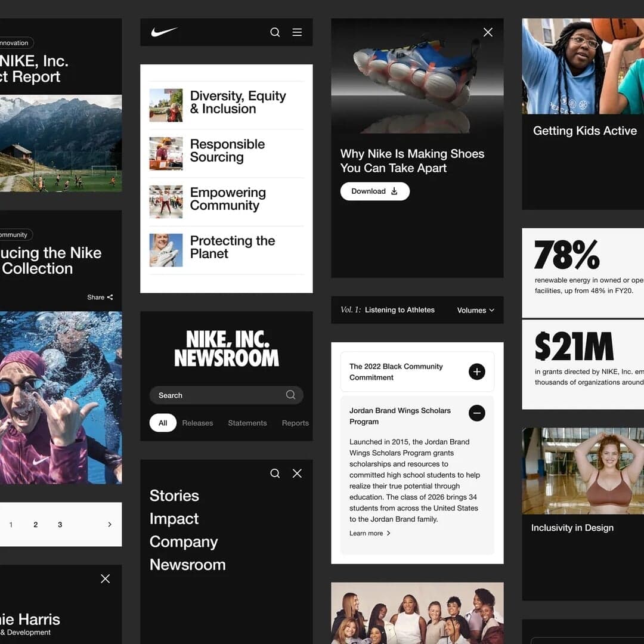Click page 2 in the pagination
Image resolution: width=644 pixels, height=644 pixels.
(35, 524)
